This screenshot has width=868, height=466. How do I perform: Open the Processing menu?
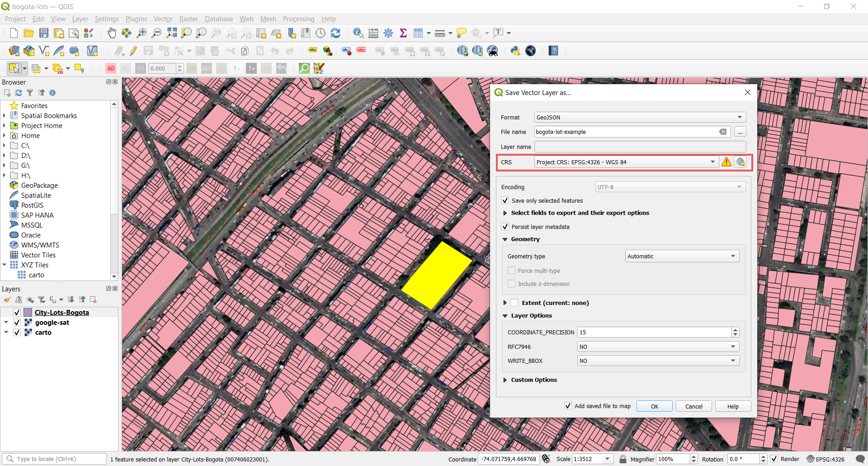pos(298,19)
